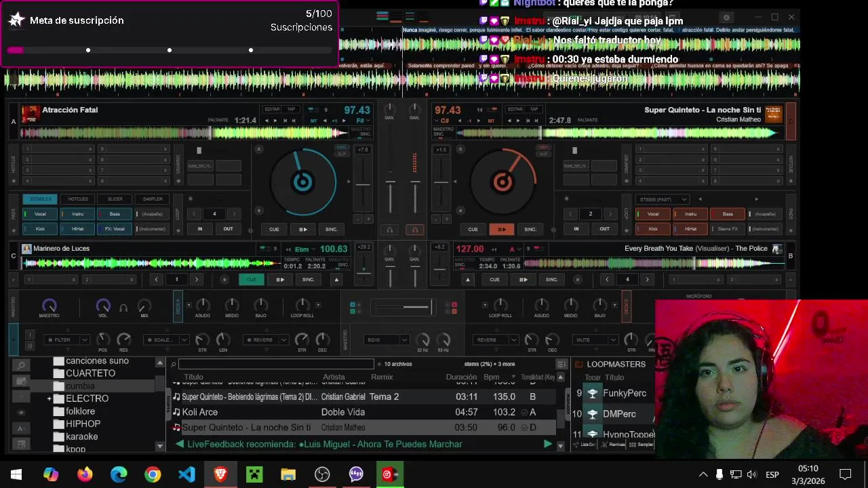868x488 pixels.
Task: Toggle Kick stem pad on Atracción Fatal deck
Action: pos(40,229)
